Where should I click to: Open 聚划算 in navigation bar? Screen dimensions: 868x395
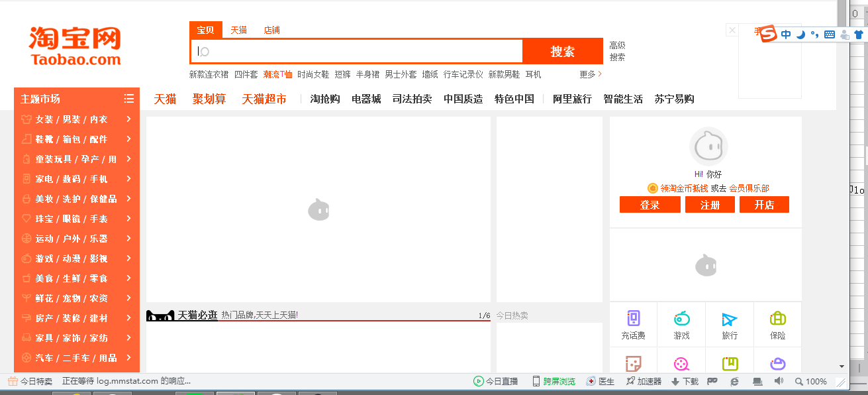209,99
